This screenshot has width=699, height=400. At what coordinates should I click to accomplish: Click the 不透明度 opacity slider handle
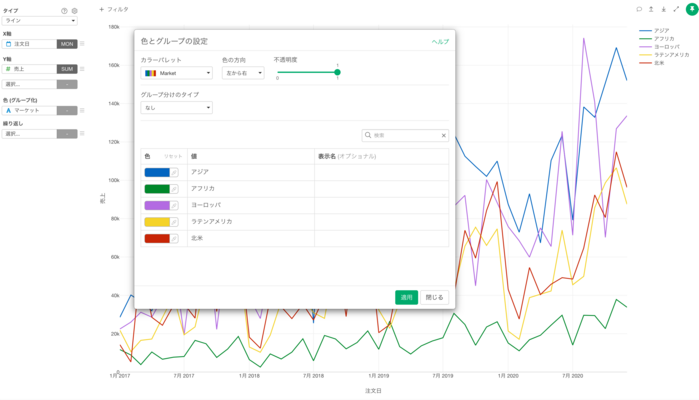(337, 72)
